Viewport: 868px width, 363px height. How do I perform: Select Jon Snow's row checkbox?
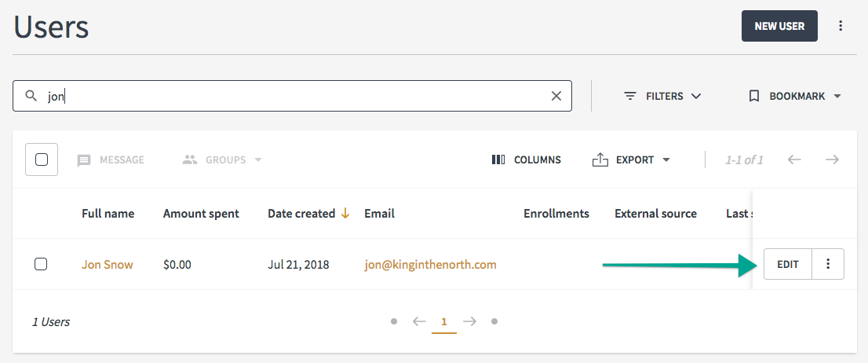pos(40,264)
